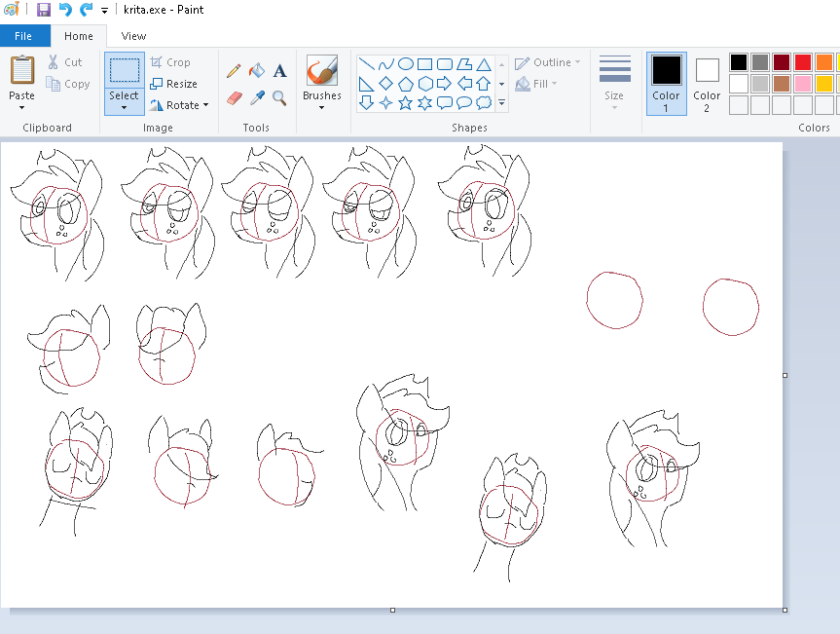Viewport: 840px width, 634px height.
Task: Select the Pencil tool
Action: click(x=234, y=70)
